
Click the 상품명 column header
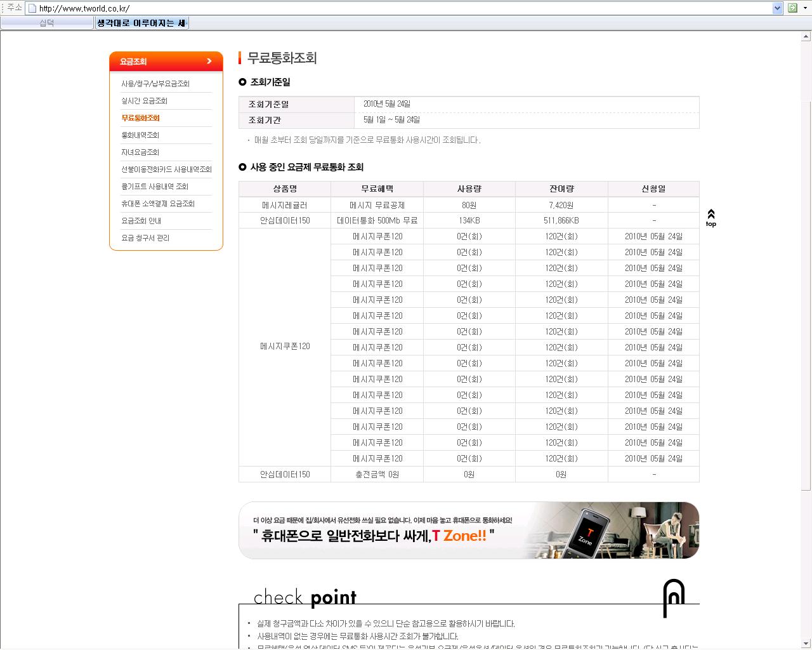(285, 189)
